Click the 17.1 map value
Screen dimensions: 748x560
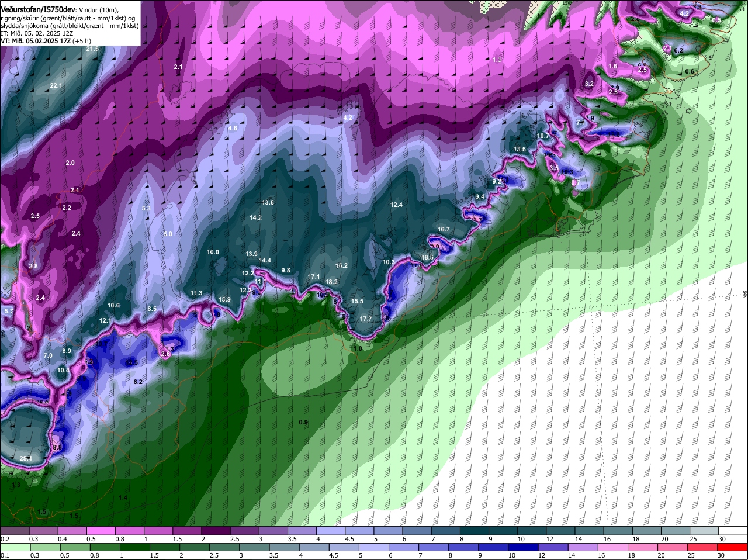[314, 276]
